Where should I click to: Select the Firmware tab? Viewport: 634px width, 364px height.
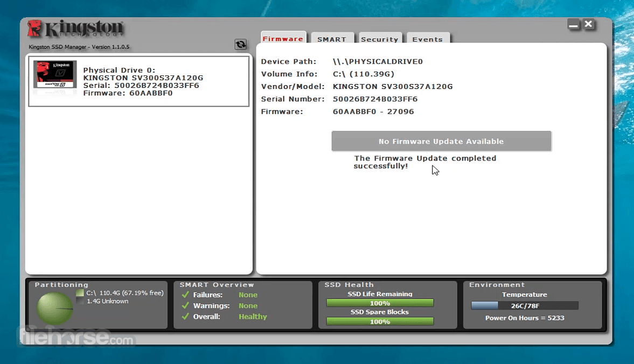(283, 39)
